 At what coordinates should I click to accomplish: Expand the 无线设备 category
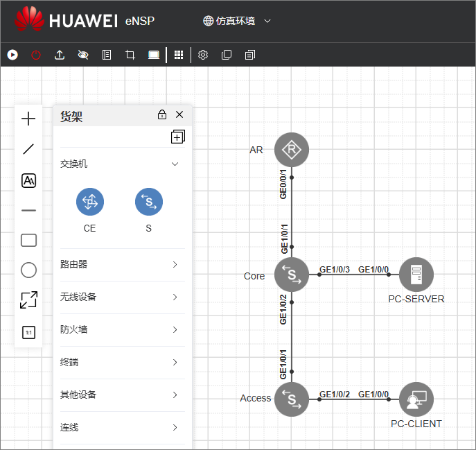123,297
